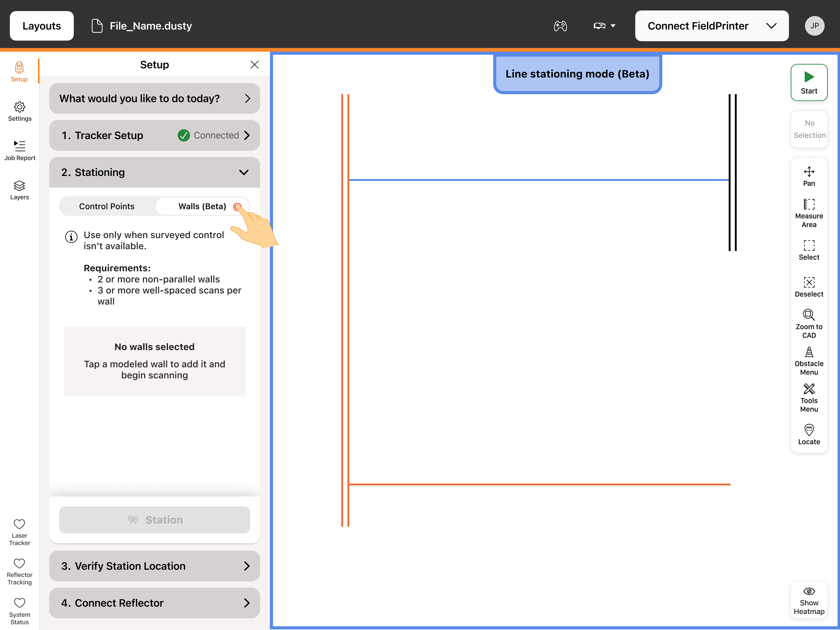Tap the blue horizontal wall line
Viewport: 840px width, 630px height.
538,180
